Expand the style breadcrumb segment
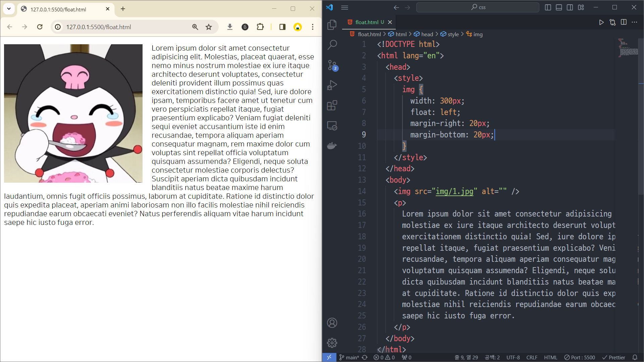 [x=453, y=34]
